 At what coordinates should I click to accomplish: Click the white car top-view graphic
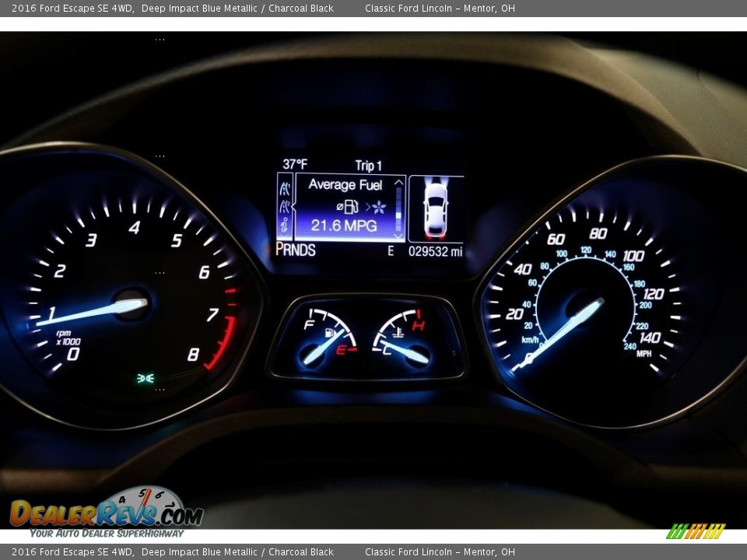pos(435,208)
